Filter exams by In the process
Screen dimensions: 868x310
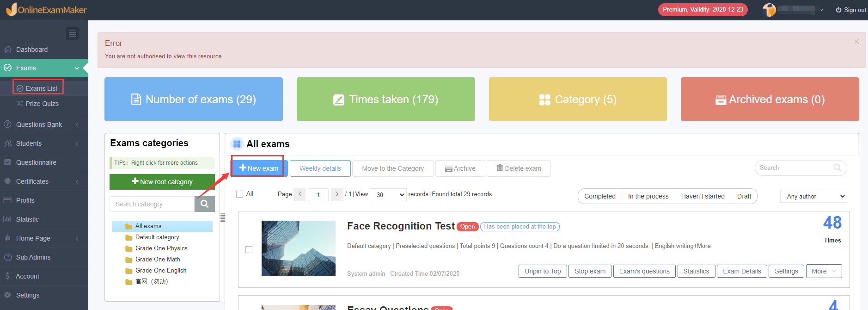point(648,196)
